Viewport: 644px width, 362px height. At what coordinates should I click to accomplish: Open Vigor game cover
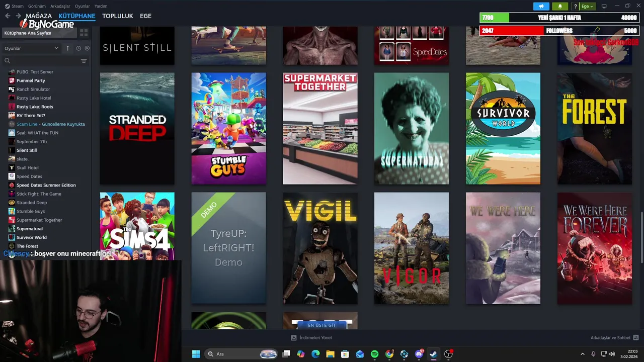(x=412, y=248)
